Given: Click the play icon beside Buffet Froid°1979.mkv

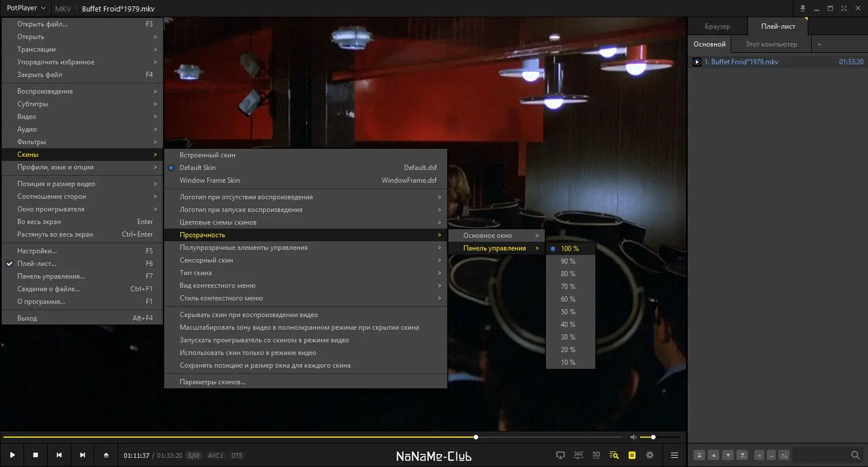Looking at the screenshot, I should [x=697, y=62].
